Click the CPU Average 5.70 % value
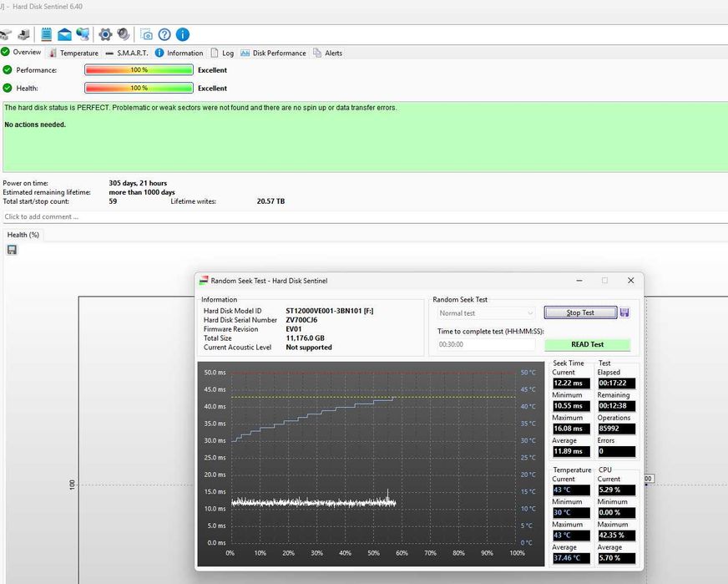This screenshot has height=584, width=728. (x=617, y=558)
